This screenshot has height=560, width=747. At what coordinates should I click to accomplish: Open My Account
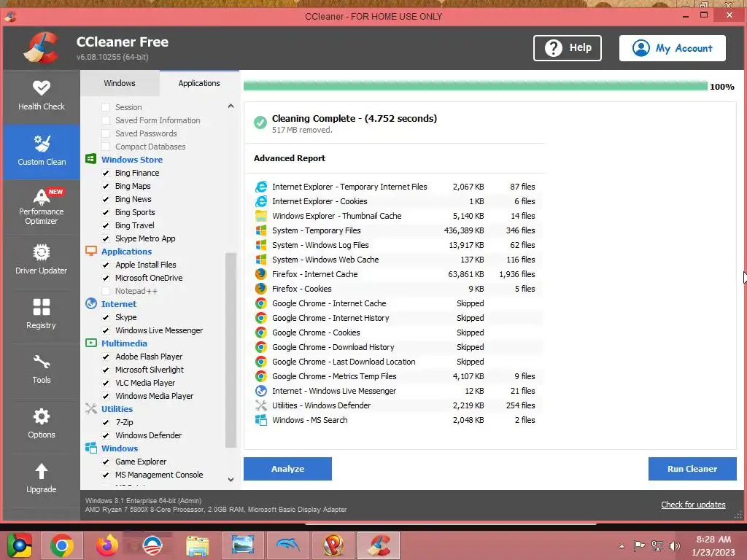tap(672, 47)
